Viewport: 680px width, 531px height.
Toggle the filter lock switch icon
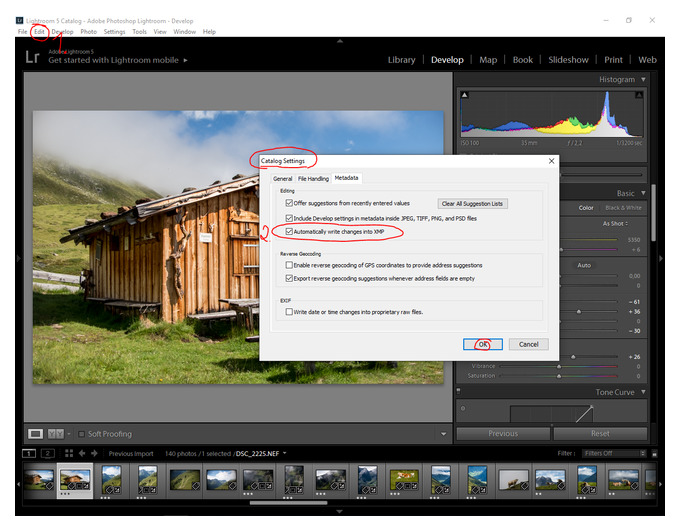654,454
